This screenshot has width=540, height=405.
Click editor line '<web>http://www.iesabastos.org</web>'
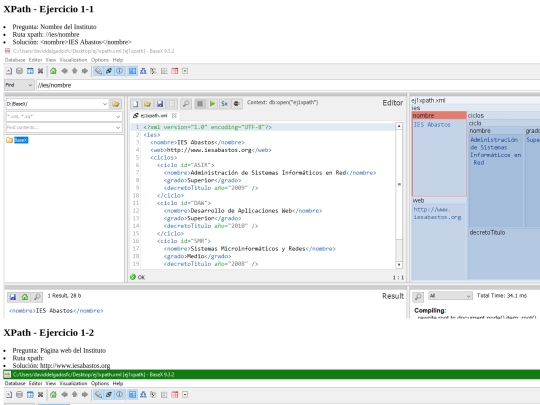[x=211, y=150]
